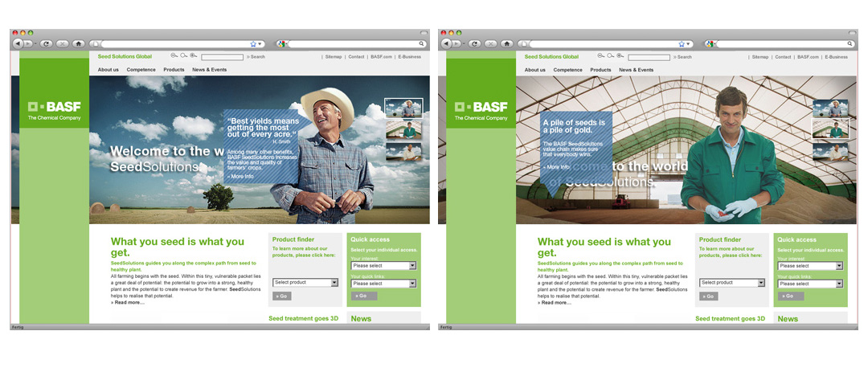Open About us menu in the left window
868x376 pixels.
[108, 70]
